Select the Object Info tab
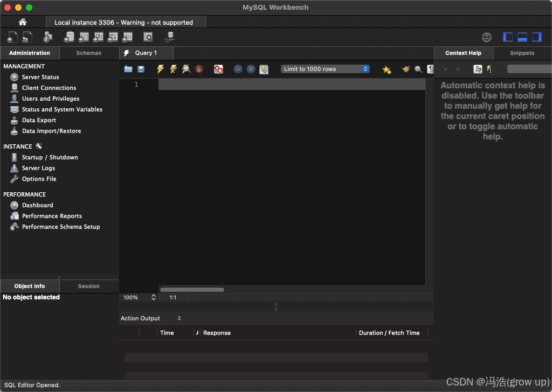 [x=30, y=286]
